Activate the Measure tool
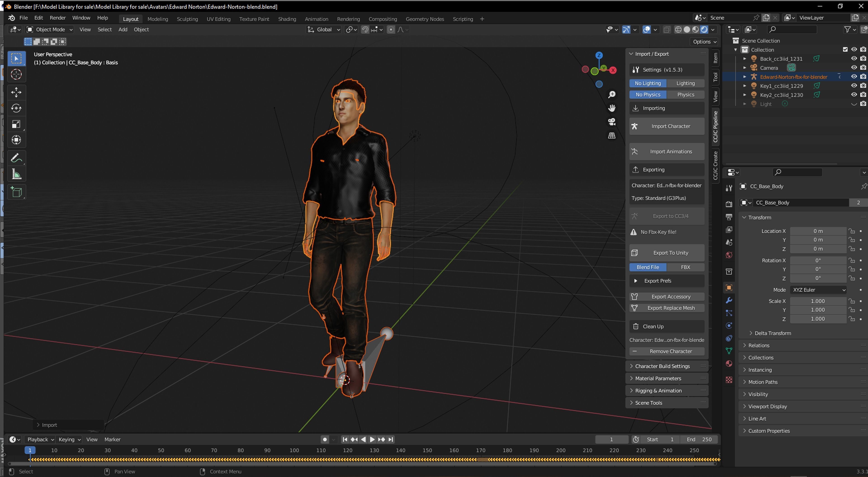Viewport: 868px width, 477px height. [x=16, y=174]
